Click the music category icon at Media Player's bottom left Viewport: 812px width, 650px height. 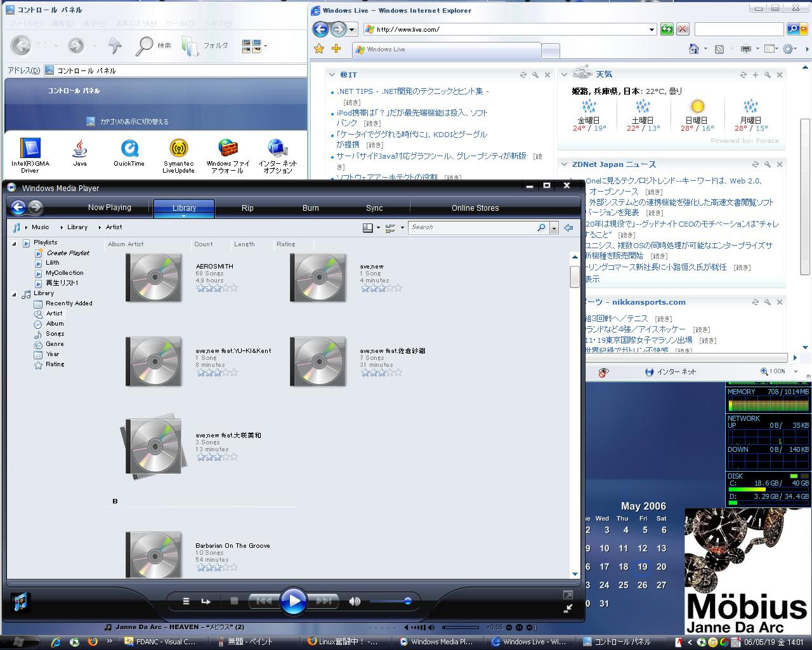click(20, 601)
